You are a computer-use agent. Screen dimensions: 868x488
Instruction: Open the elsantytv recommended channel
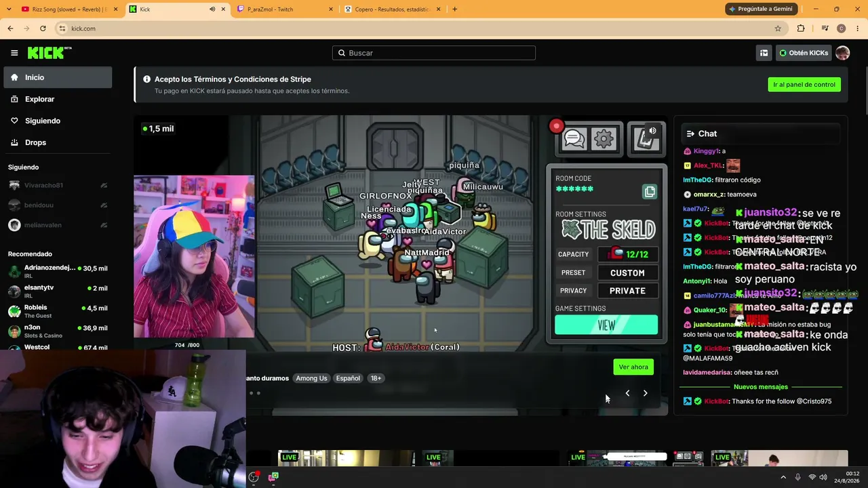click(58, 291)
